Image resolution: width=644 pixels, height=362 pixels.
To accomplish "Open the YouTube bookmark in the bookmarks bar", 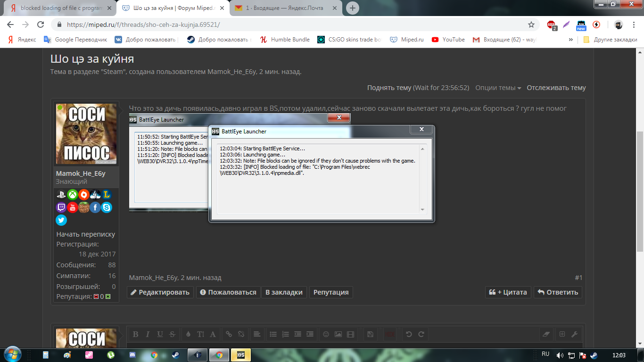I will click(x=448, y=40).
